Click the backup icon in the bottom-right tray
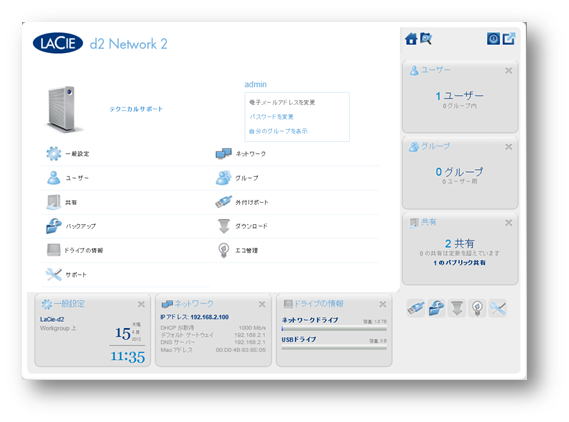The width and height of the screenshot is (569, 422). 437,308
